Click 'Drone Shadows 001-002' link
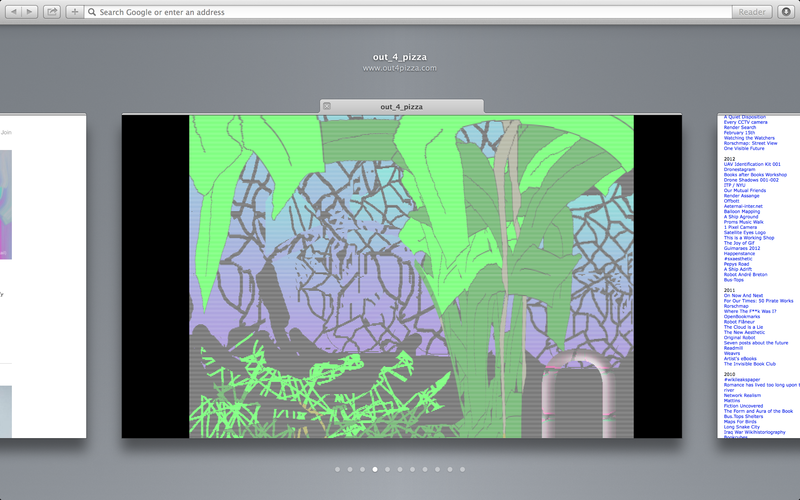 (x=751, y=180)
